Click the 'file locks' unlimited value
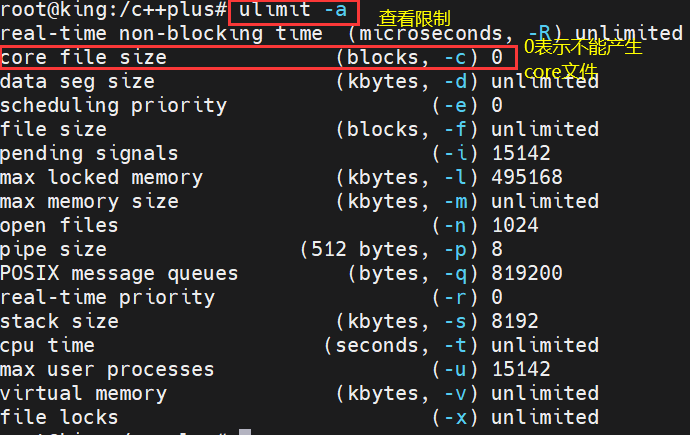 [545, 417]
